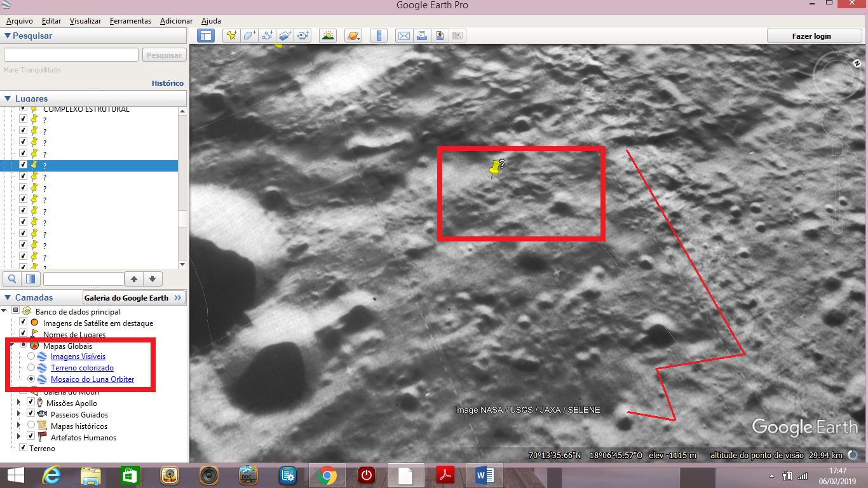Click the View in Google Maps icon
The height and width of the screenshot is (488, 868).
pos(457,36)
